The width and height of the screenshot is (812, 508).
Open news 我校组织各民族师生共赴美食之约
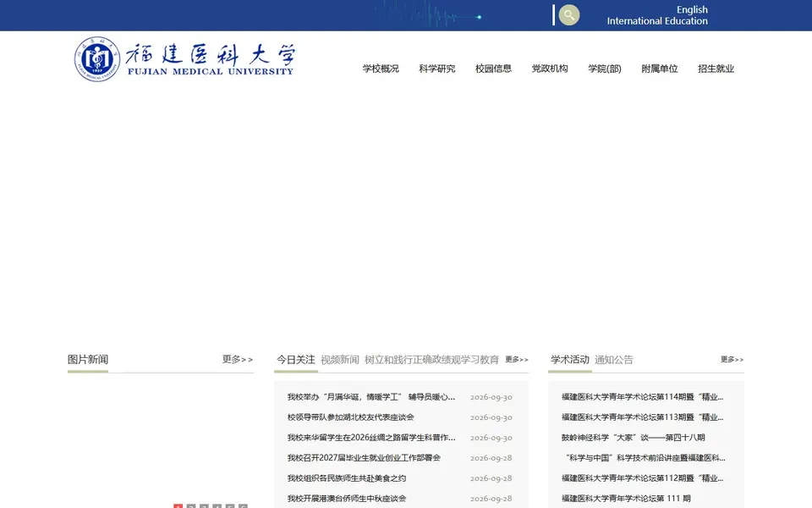pos(347,478)
